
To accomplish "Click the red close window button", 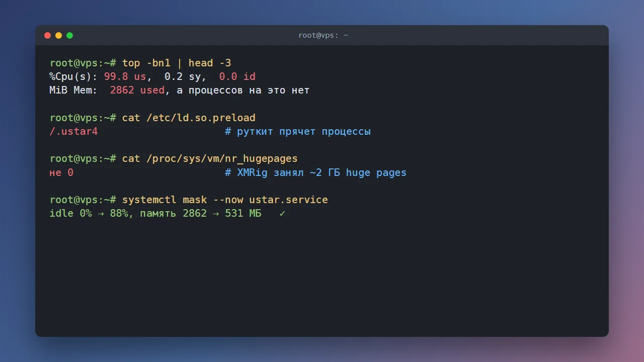I will click(x=48, y=35).
